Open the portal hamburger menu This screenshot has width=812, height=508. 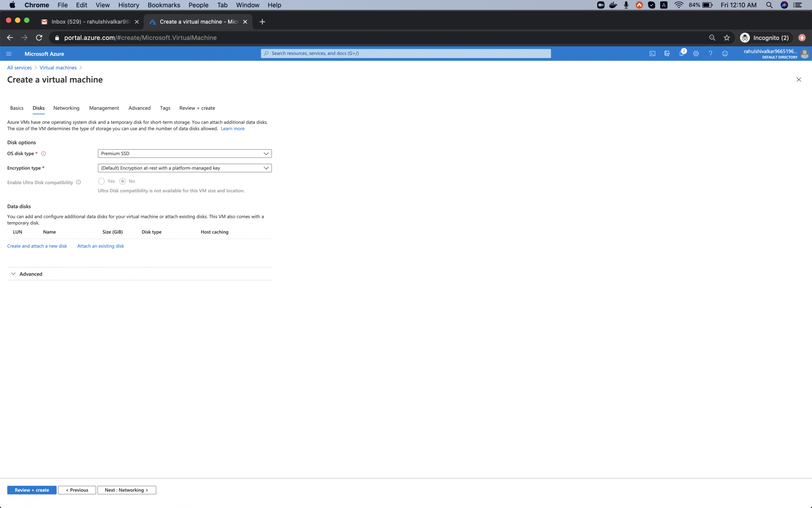(9, 53)
